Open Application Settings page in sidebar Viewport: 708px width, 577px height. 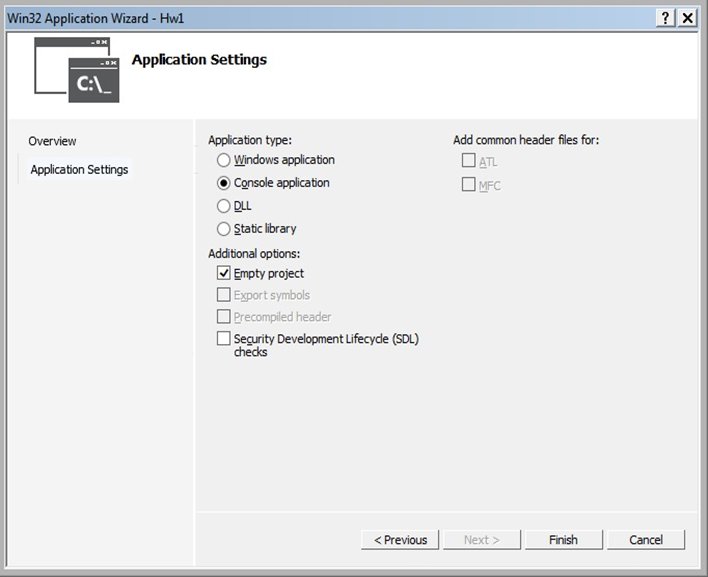(79, 170)
